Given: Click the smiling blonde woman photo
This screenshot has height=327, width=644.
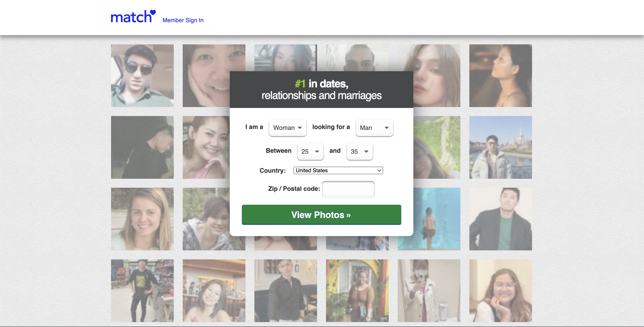Looking at the screenshot, I should click(x=142, y=219).
